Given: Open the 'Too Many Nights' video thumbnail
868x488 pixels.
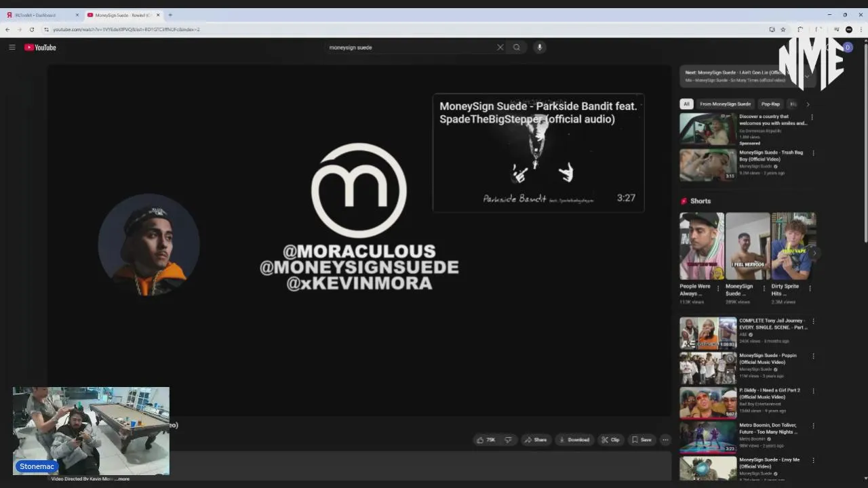Looking at the screenshot, I should [708, 437].
